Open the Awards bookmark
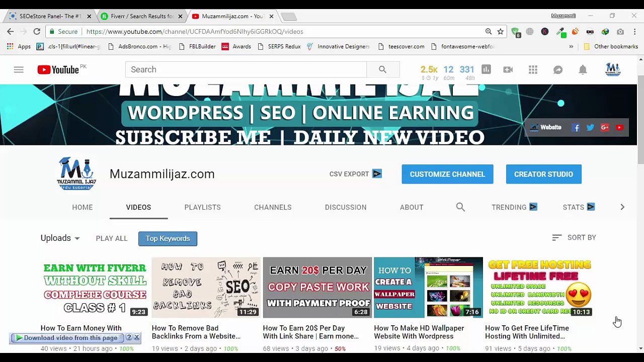This screenshot has height=362, width=644. 236,46
